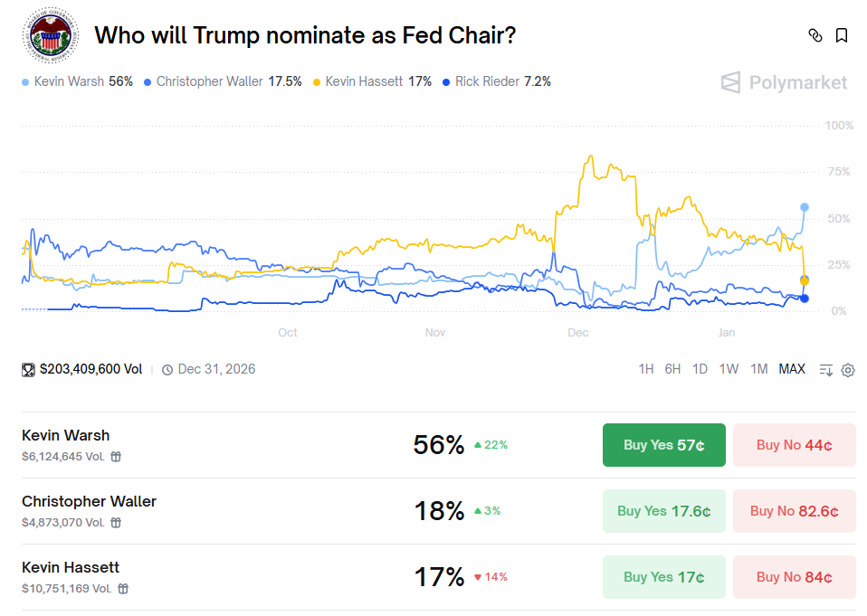
Task: Click the gift icon beside Christopher Waller volume
Action: coord(116,522)
